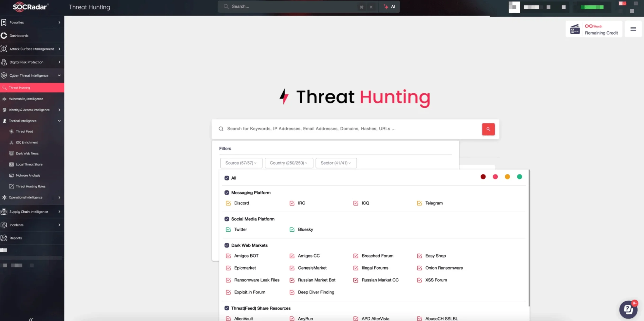Screen dimensions: 644x321
Task: Click the red search button to search
Action: (488, 129)
